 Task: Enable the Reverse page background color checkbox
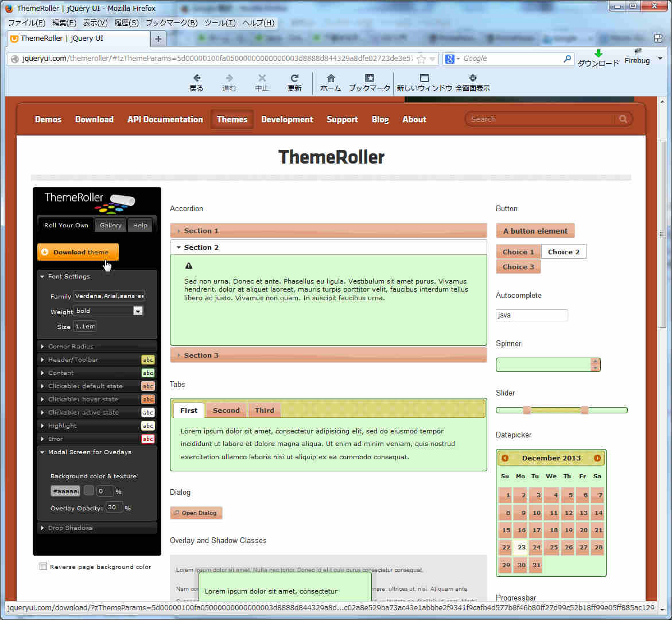pos(43,566)
